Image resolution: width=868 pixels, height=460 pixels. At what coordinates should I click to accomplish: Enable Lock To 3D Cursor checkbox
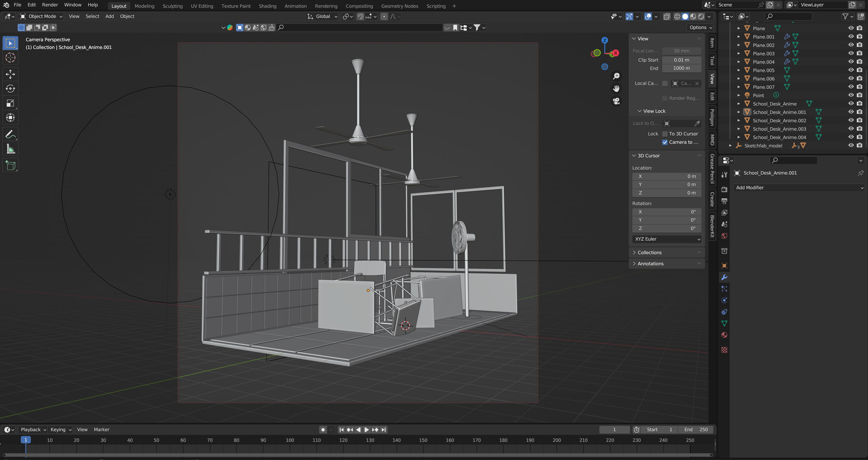pos(665,134)
